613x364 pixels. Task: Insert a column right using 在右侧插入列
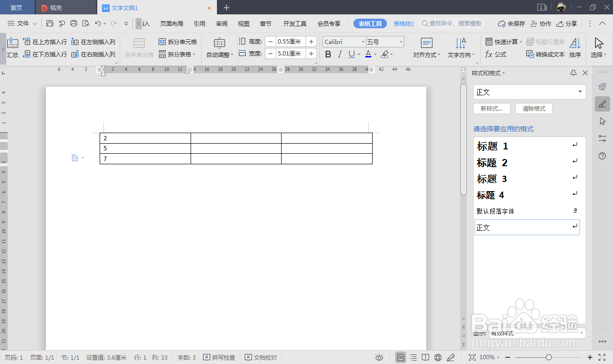[x=93, y=55]
